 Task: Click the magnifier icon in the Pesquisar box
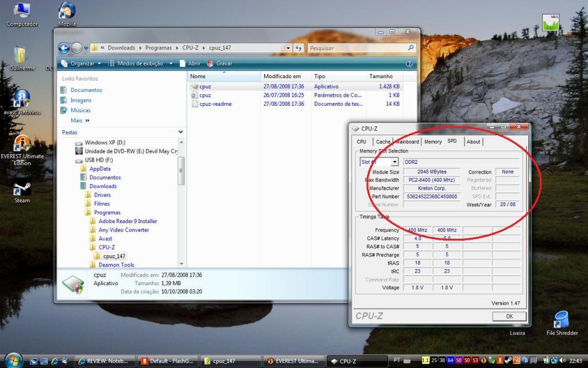(411, 48)
